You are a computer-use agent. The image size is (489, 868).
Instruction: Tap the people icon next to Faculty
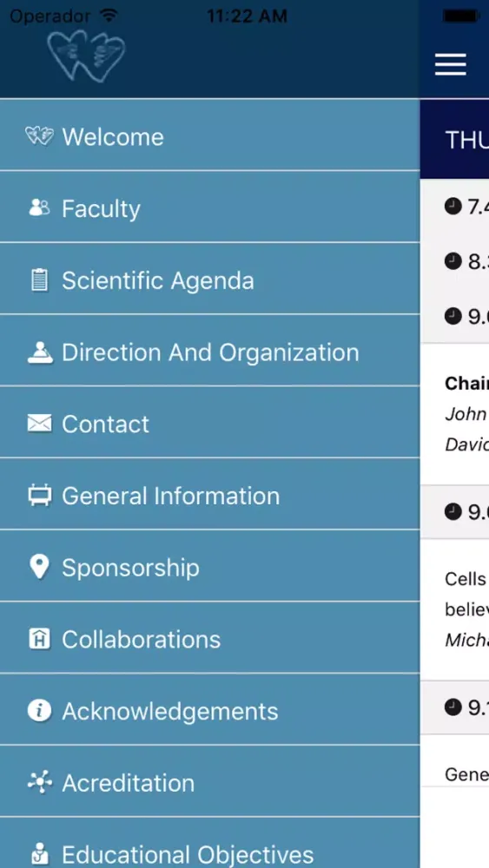point(39,208)
